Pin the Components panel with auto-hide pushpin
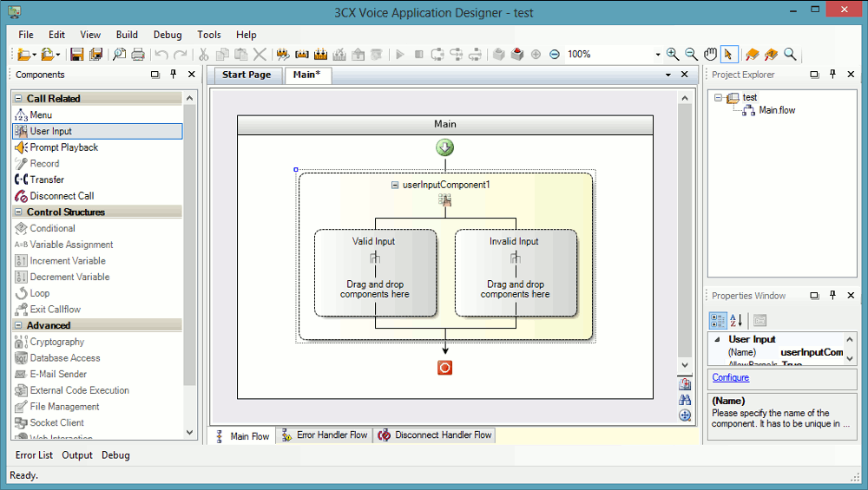Viewport: 868px width, 490px height. 174,75
